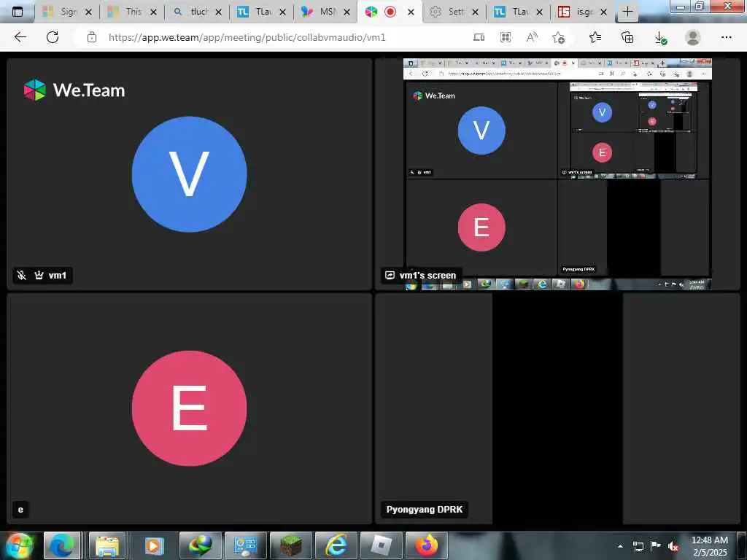The width and height of the screenshot is (747, 560).
Task: Open the Downloads icon with green check
Action: click(x=660, y=38)
